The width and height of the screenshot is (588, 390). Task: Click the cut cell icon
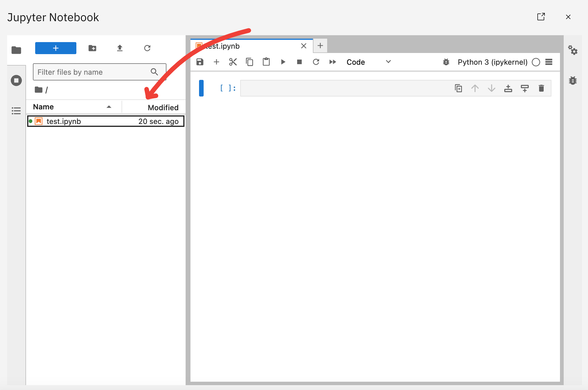233,61
